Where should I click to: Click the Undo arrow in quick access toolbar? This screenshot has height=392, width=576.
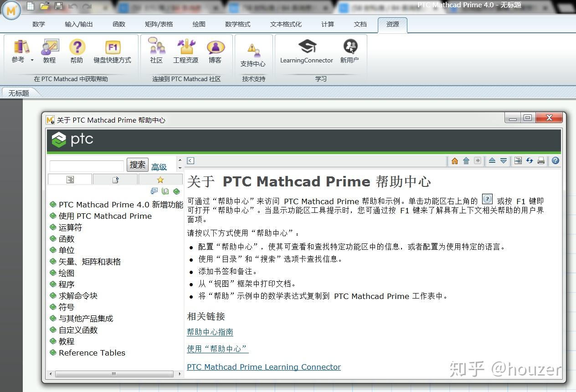pos(72,6)
